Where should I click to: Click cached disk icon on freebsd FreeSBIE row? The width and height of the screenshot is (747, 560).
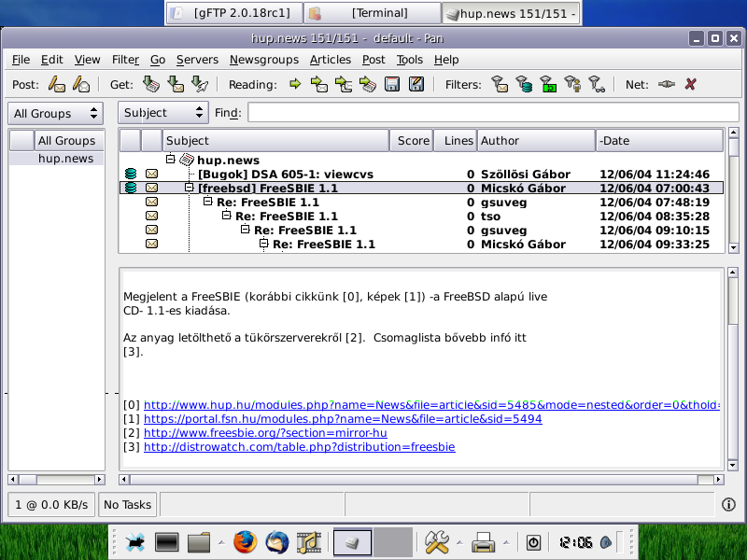click(131, 188)
